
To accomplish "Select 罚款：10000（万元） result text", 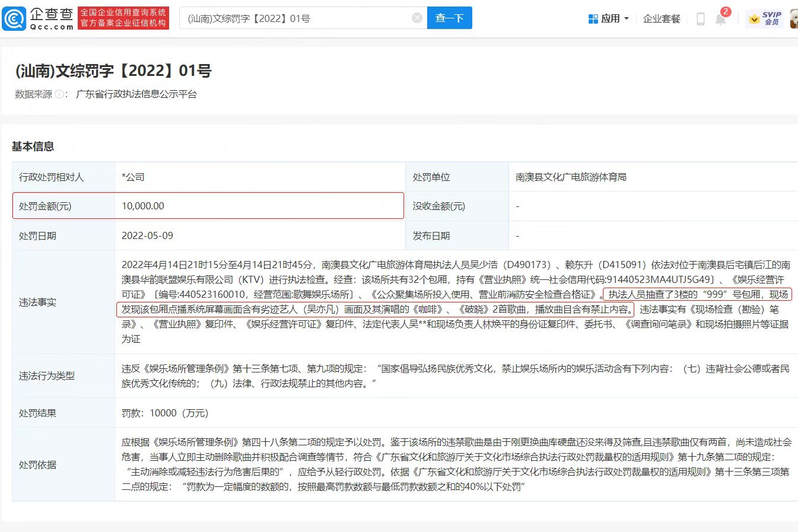I will pyautogui.click(x=165, y=413).
